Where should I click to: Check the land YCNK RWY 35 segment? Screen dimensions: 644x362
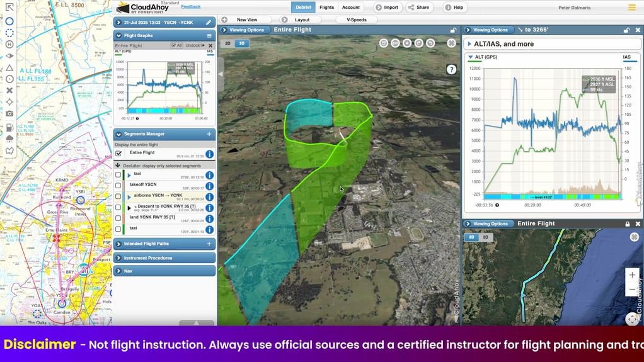coord(118,218)
